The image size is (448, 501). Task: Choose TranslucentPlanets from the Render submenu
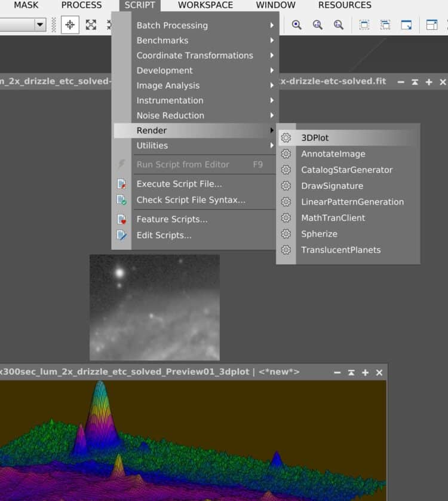[340, 250]
